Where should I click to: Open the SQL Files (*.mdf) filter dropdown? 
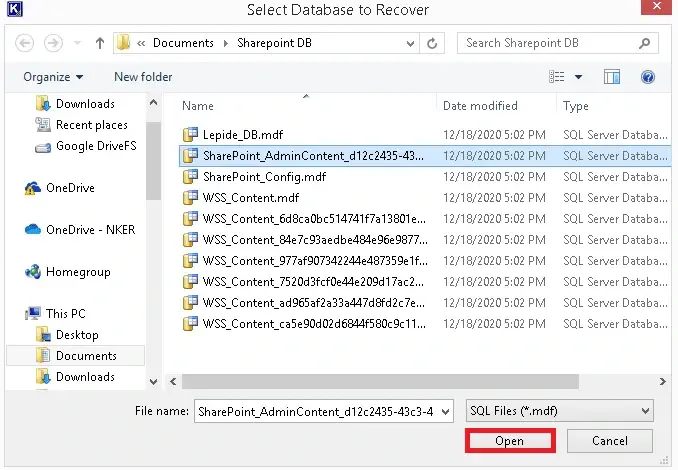[x=560, y=411]
